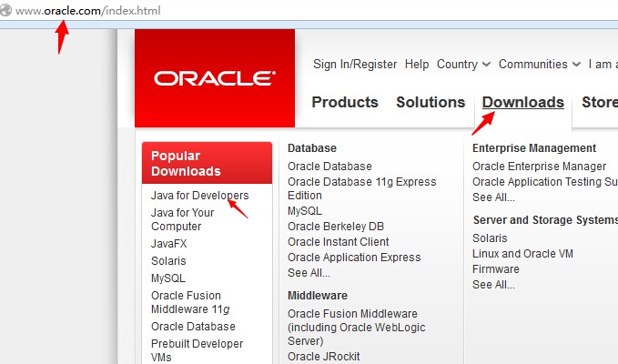Viewport: 618px width, 364px height.
Task: Open the Solutions menu tab
Action: 431,102
